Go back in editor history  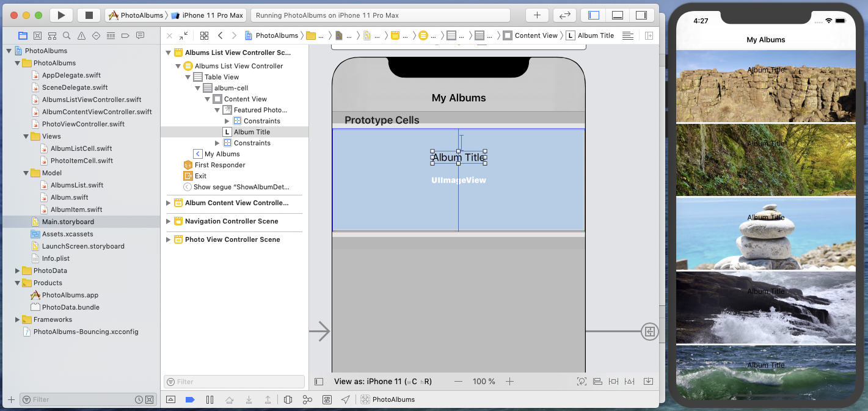(x=220, y=35)
